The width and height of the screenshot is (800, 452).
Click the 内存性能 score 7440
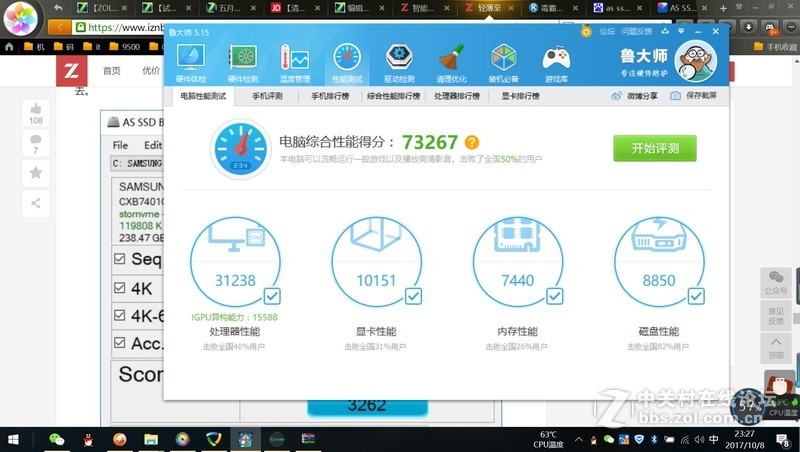pos(517,280)
